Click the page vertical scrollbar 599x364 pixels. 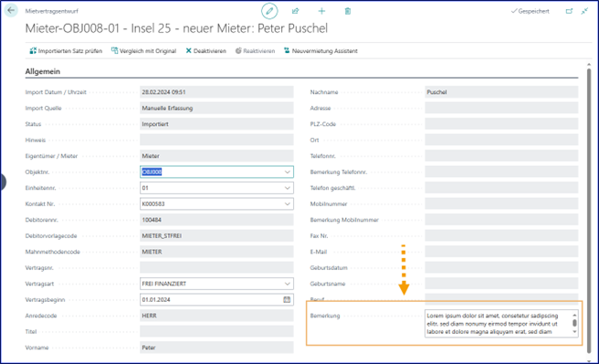[x=589, y=212]
